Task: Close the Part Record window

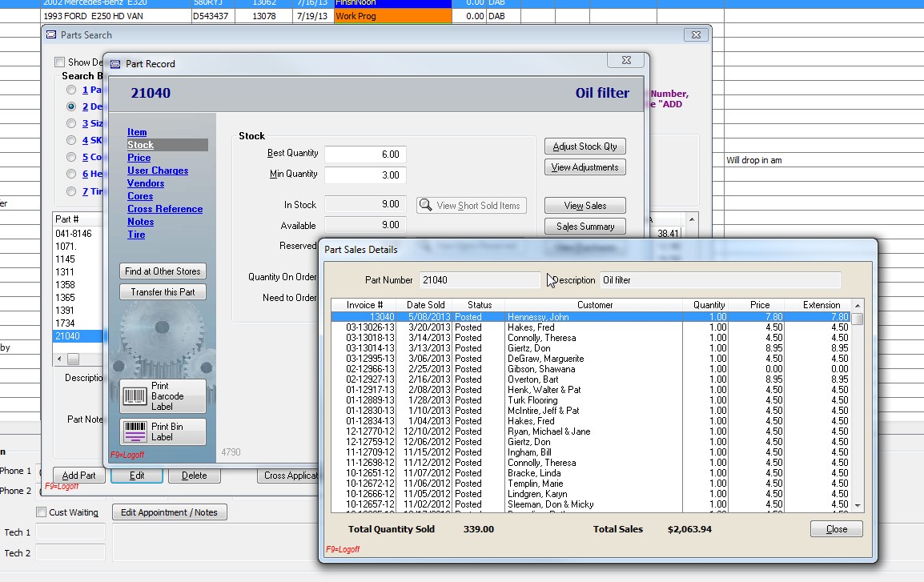Action: (626, 60)
